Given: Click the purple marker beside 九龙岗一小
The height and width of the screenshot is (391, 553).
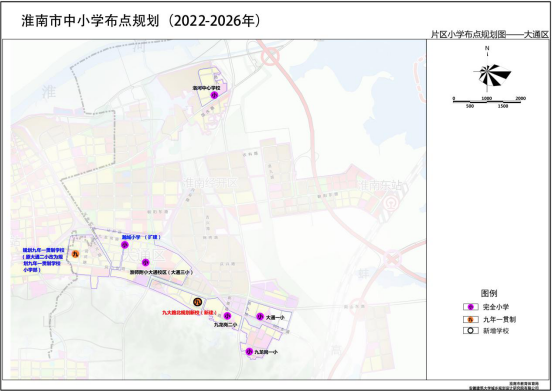Looking at the screenshot, I should [x=249, y=352].
